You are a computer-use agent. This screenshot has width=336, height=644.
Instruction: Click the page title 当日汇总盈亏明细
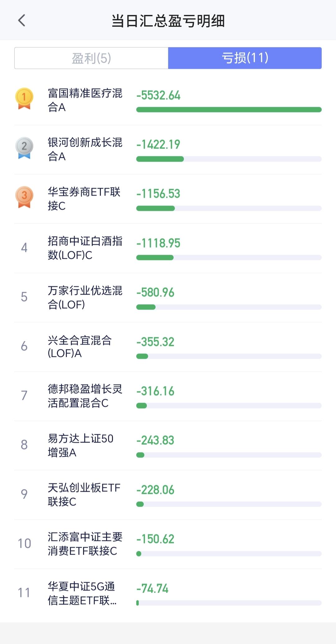(x=168, y=21)
